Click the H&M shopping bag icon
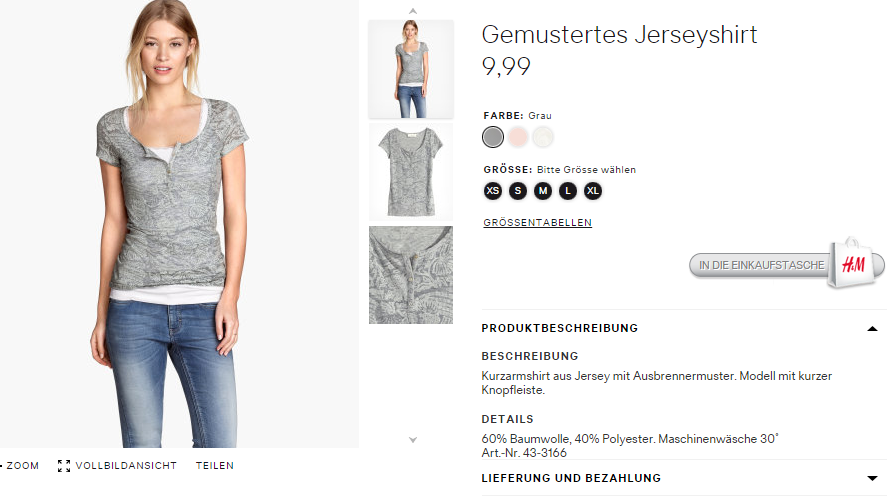 tap(853, 264)
